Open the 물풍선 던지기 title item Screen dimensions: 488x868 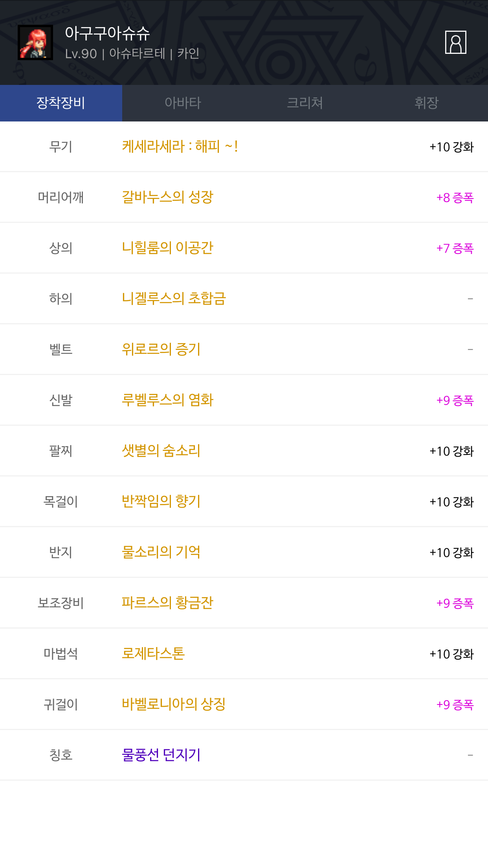[161, 755]
